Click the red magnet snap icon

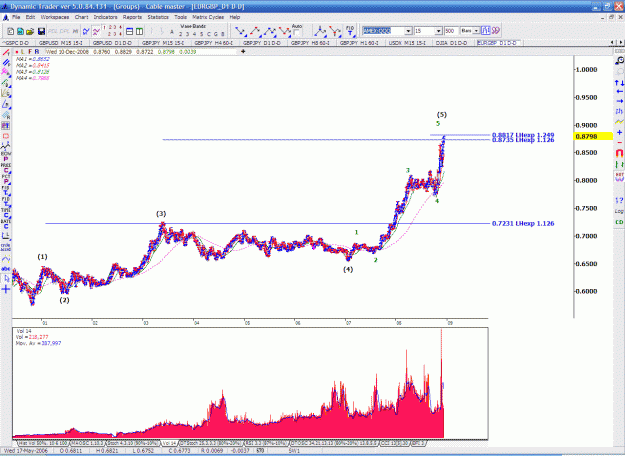tap(619, 153)
